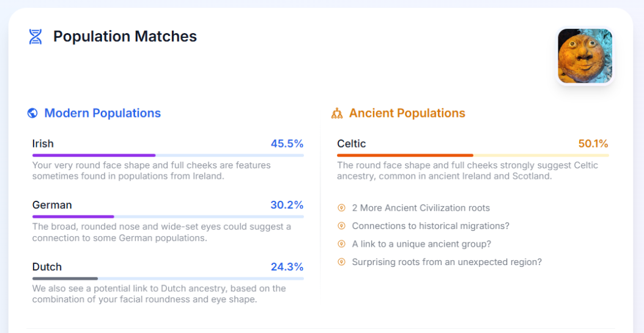Select 'A link to a unique ancient group?'
This screenshot has height=333, width=644.
click(421, 244)
